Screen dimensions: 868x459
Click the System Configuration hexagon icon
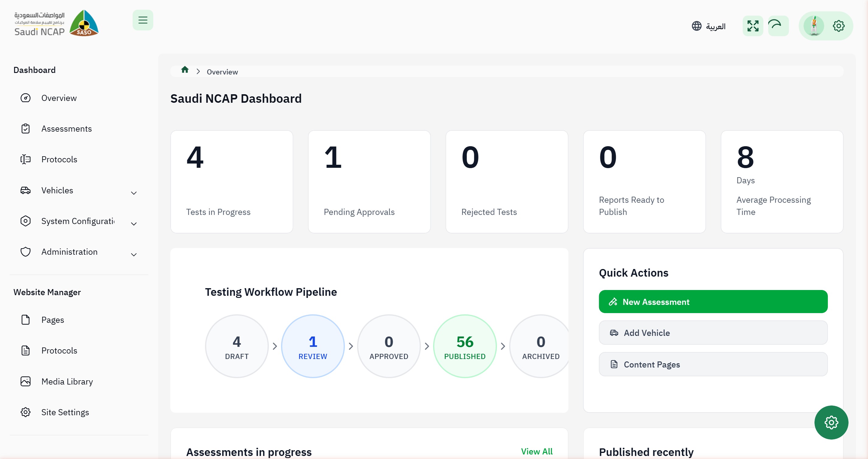(x=26, y=221)
